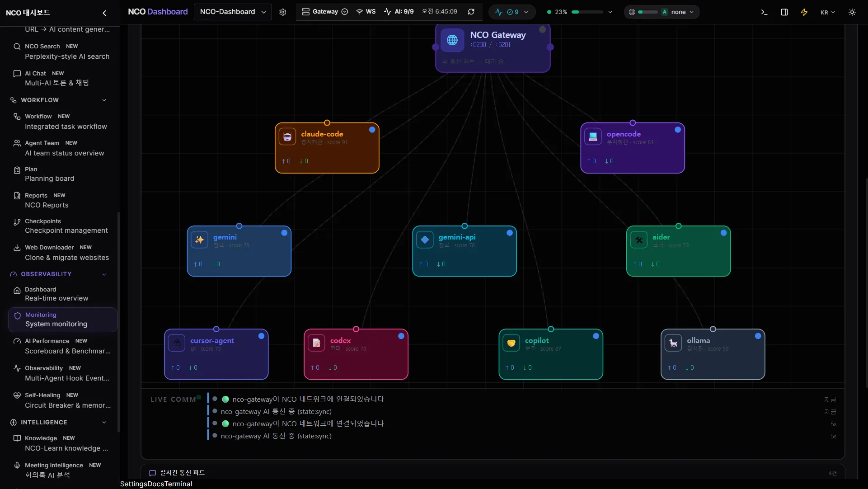The image size is (868, 489).
Task: Expand the chevron next to 23% usage bar
Action: [x=610, y=12]
